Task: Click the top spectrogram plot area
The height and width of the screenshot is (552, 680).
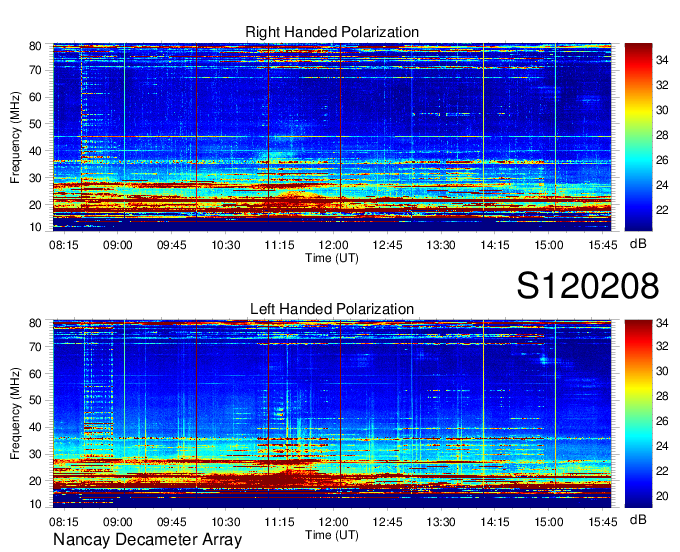Action: coord(332,137)
